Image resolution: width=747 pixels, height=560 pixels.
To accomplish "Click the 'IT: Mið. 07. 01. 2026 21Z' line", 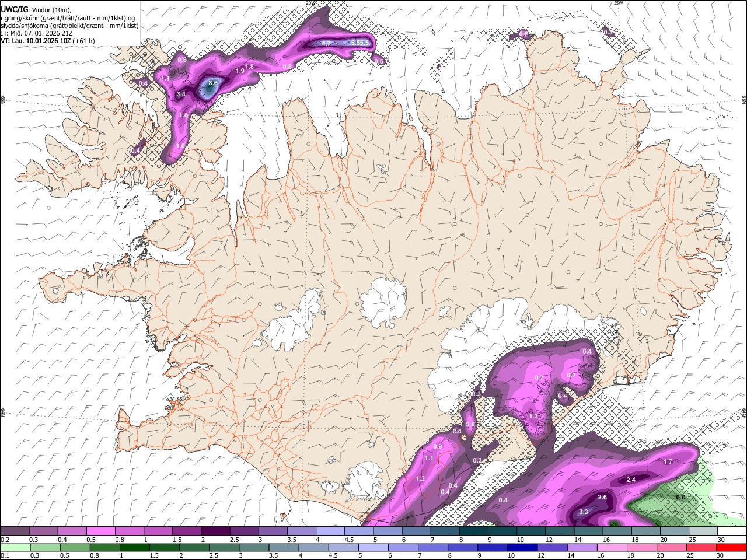I will 37,33.
